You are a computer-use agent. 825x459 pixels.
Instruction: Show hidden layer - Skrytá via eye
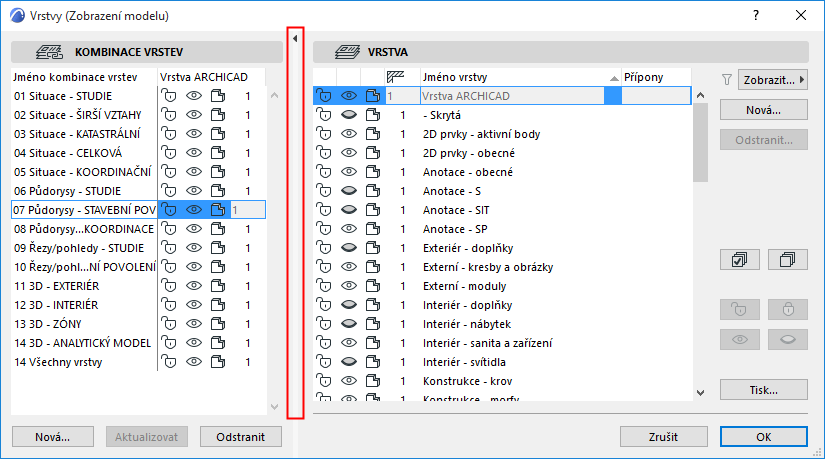coord(349,115)
